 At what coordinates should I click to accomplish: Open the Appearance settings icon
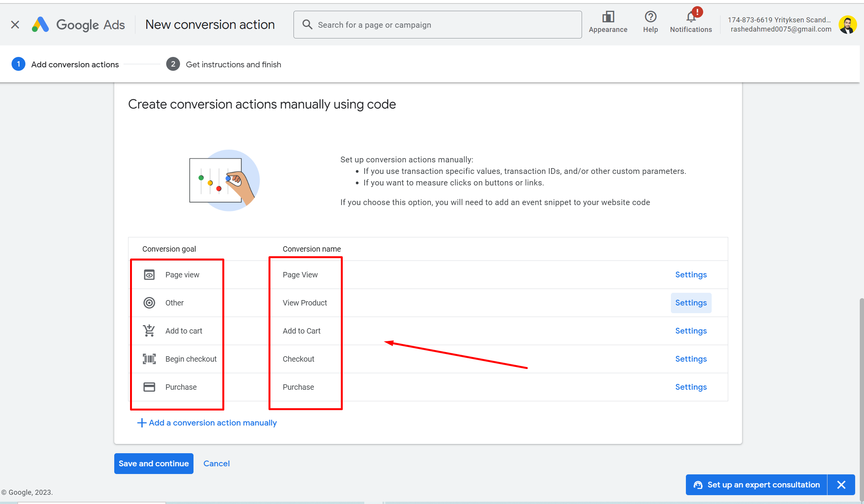coord(608,17)
